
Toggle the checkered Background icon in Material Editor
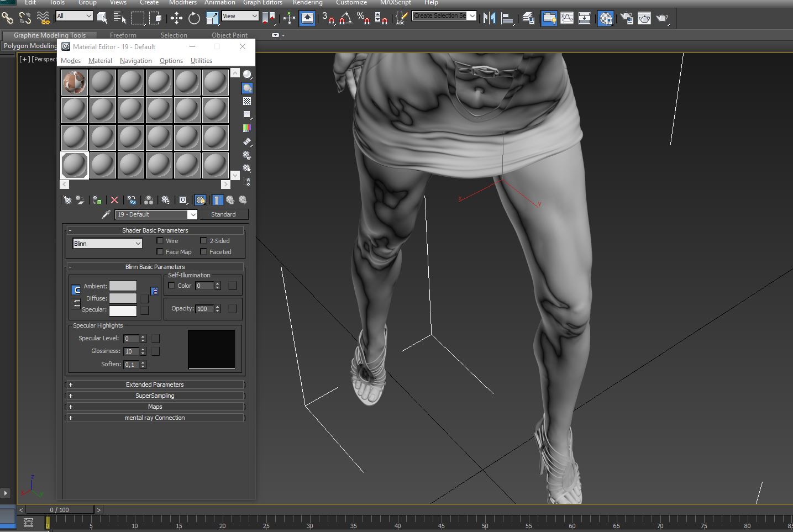pyautogui.click(x=247, y=102)
